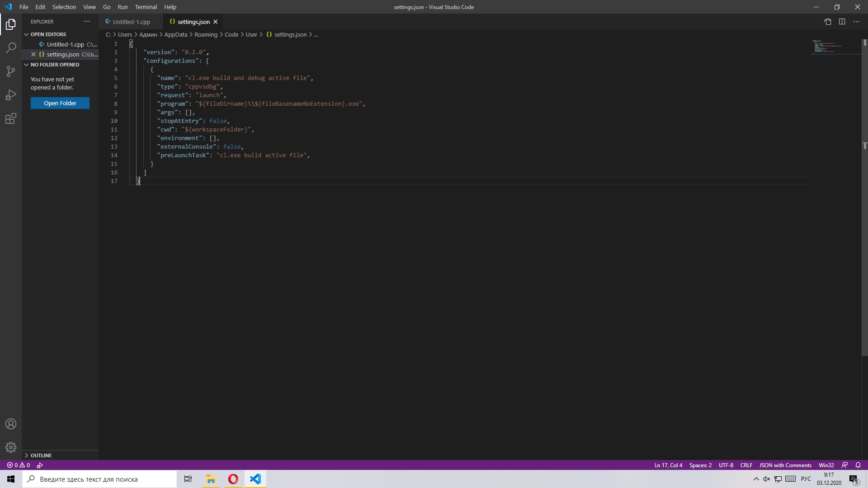This screenshot has width=868, height=488.
Task: Open the Search view in activity bar
Action: coord(11,47)
